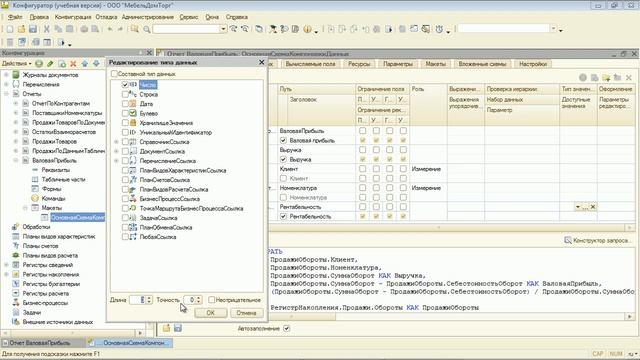Click the pencil Edit icon in Configuration panel
The height and width of the screenshot is (360, 640).
click(x=50, y=64)
